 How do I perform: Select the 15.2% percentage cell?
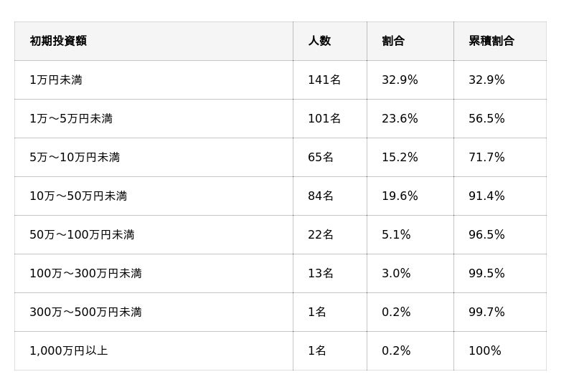coord(400,157)
